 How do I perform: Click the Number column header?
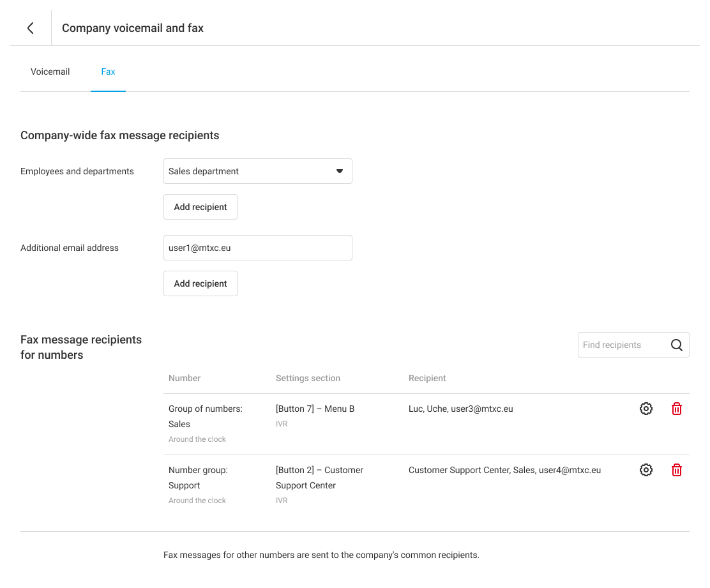click(185, 378)
